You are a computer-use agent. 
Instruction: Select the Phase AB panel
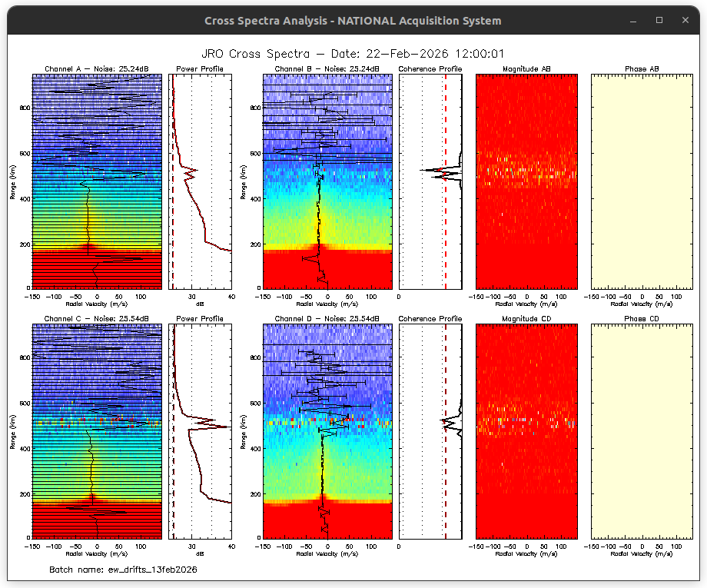[x=642, y=181]
